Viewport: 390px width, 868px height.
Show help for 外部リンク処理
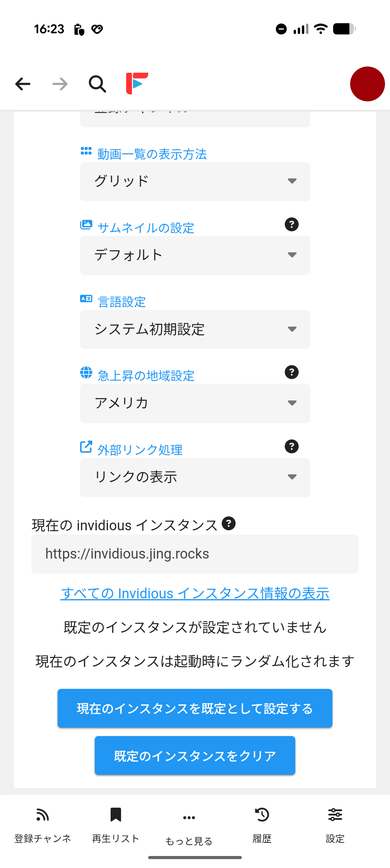[291, 446]
